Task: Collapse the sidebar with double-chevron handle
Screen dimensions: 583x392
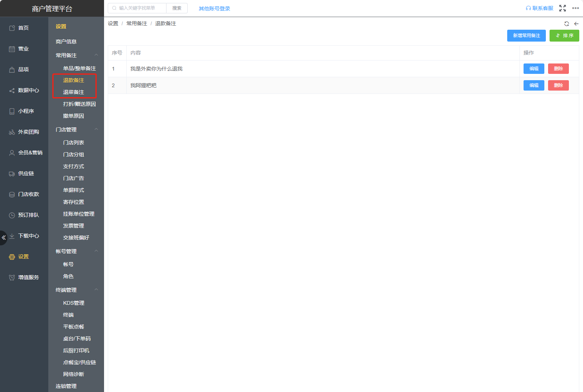Action: 3,238
